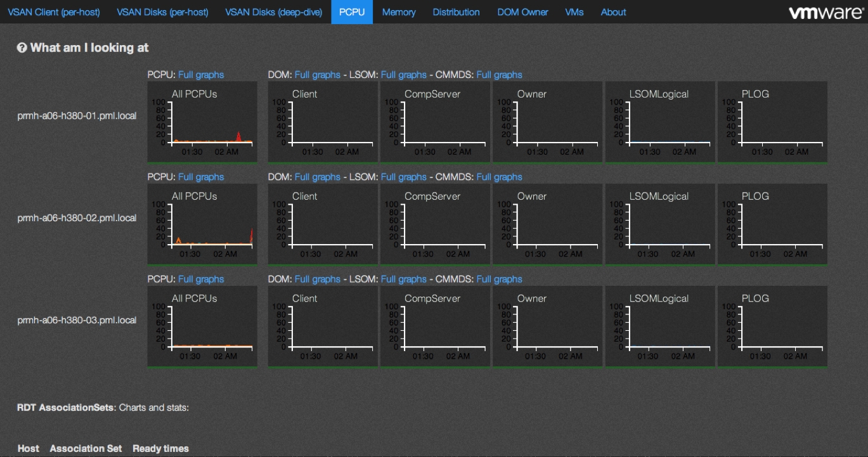Click Client chart for host h380-03
The image size is (868, 457).
323,326
